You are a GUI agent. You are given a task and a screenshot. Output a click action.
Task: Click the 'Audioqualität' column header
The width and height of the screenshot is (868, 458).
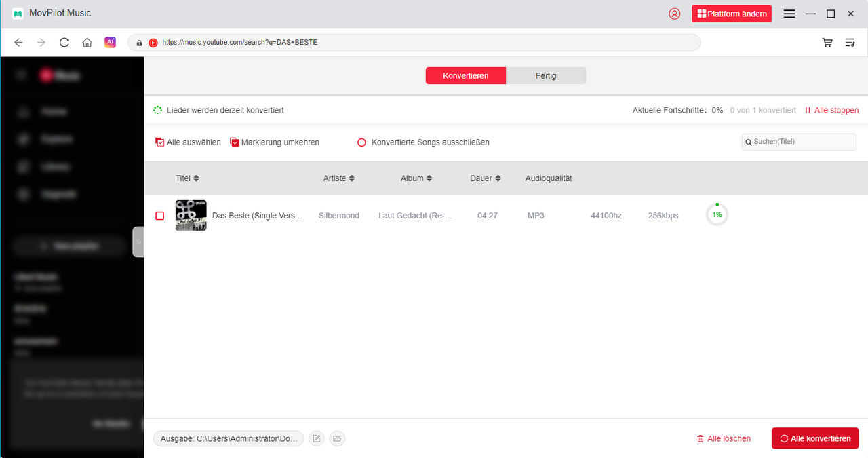[x=549, y=178]
